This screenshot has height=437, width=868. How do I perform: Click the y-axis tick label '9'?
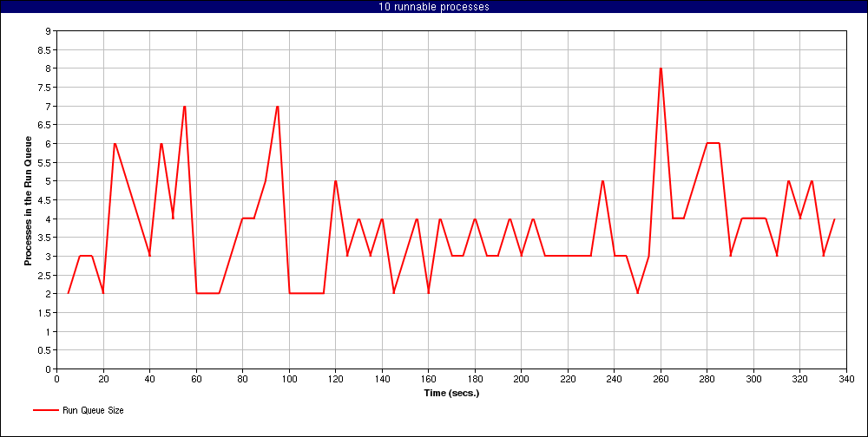[48, 31]
